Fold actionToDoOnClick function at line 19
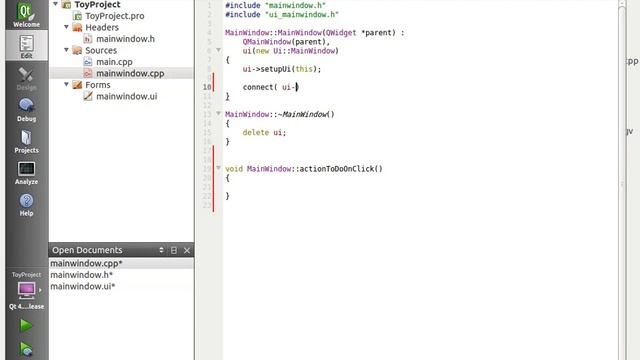Image resolution: width=640 pixels, height=360 pixels. 218,168
